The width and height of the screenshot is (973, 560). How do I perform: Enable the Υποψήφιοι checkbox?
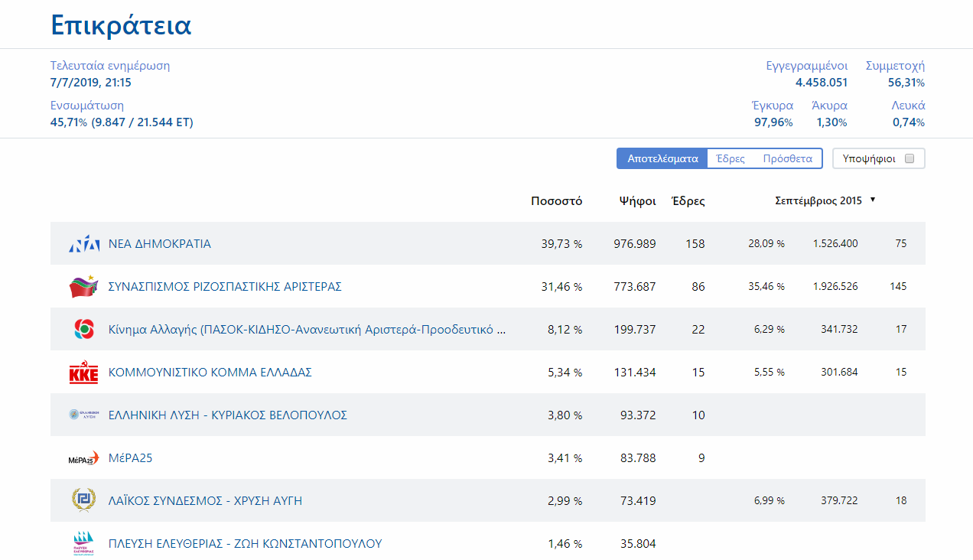pos(910,158)
